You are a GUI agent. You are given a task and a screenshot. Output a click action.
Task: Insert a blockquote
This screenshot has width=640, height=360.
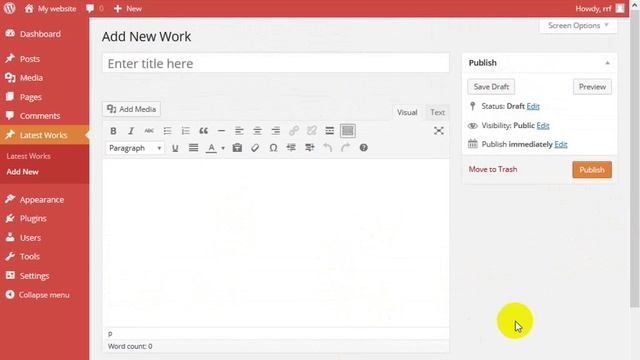pyautogui.click(x=203, y=131)
